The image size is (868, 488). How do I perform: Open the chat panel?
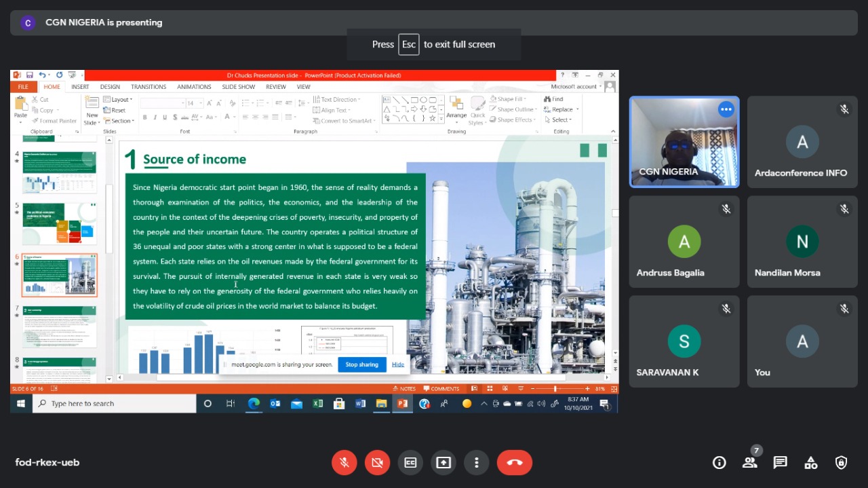point(781,462)
